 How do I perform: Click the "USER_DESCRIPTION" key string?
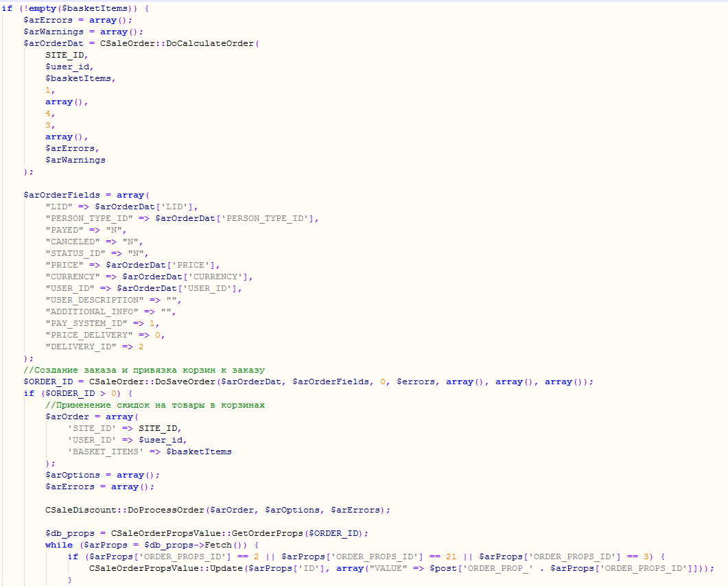point(95,300)
